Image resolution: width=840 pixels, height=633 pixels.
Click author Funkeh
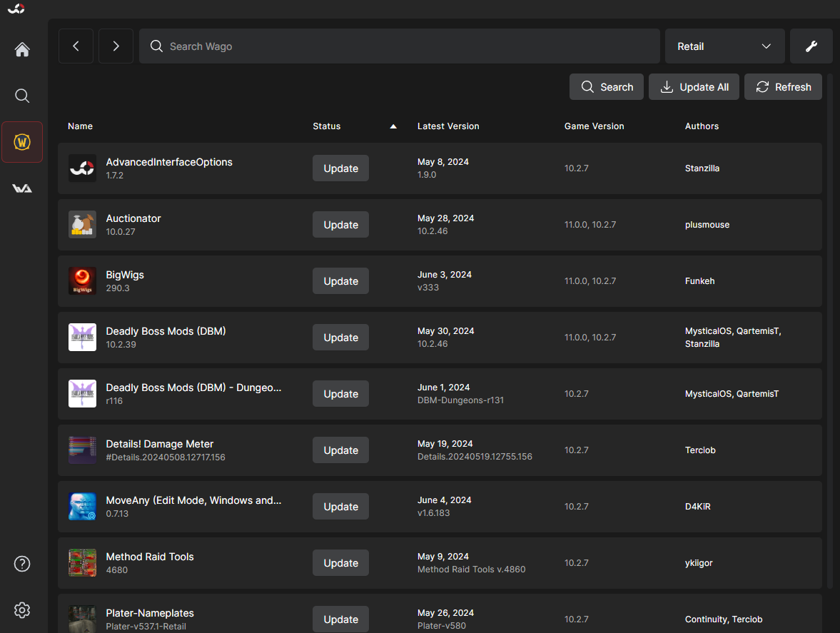699,281
